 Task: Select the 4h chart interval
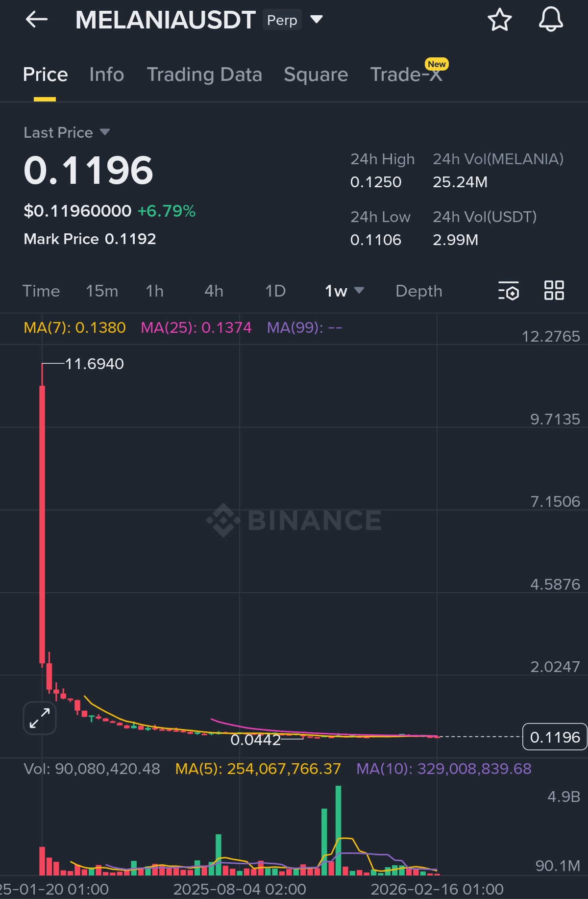(214, 291)
